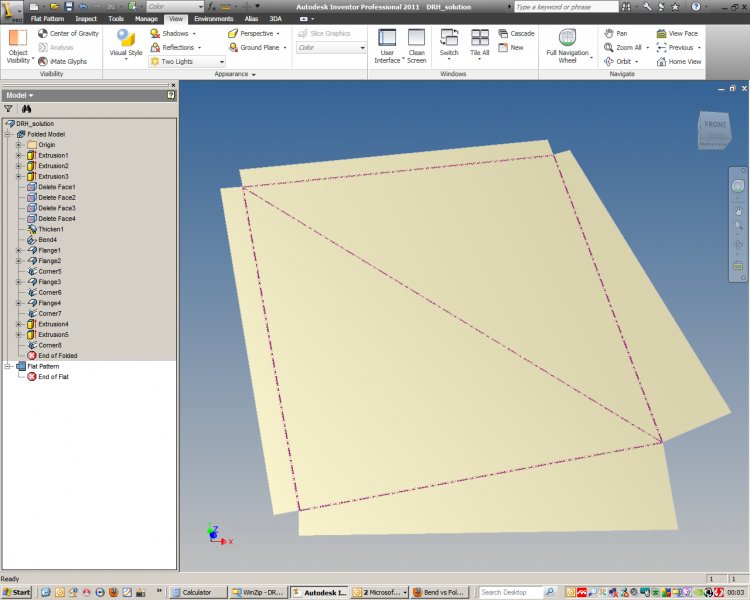
Task: Open the Environments ribbon tab
Action: point(214,18)
